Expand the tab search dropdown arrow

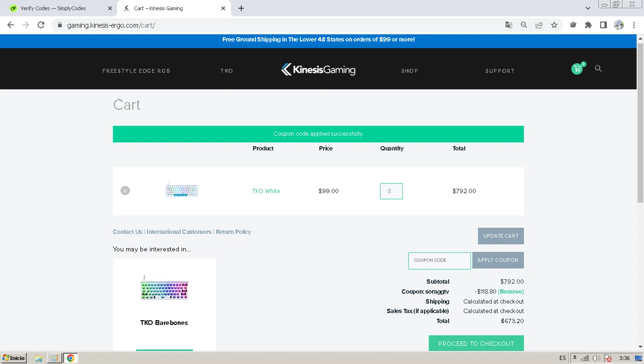click(588, 8)
